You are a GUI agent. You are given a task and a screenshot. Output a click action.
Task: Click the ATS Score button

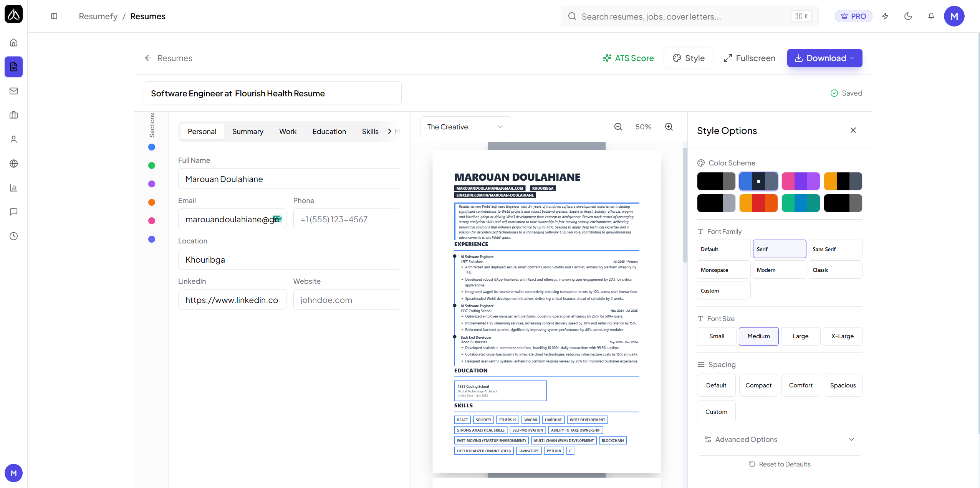tap(628, 58)
